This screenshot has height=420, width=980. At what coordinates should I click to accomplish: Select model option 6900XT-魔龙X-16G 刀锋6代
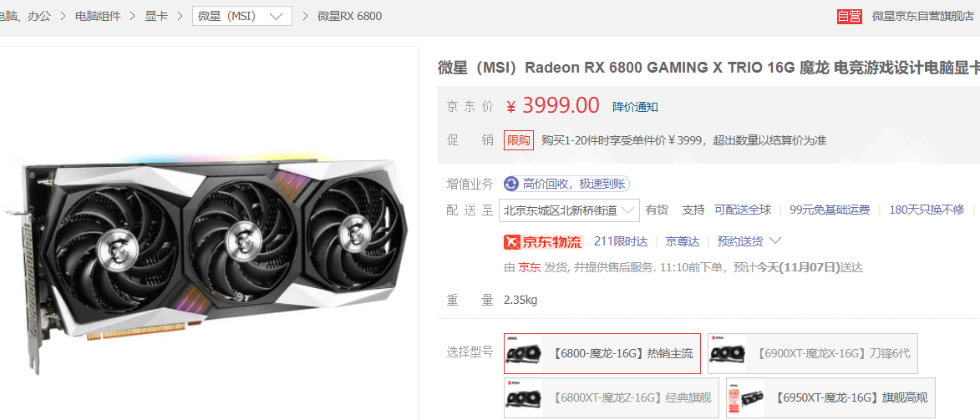813,353
